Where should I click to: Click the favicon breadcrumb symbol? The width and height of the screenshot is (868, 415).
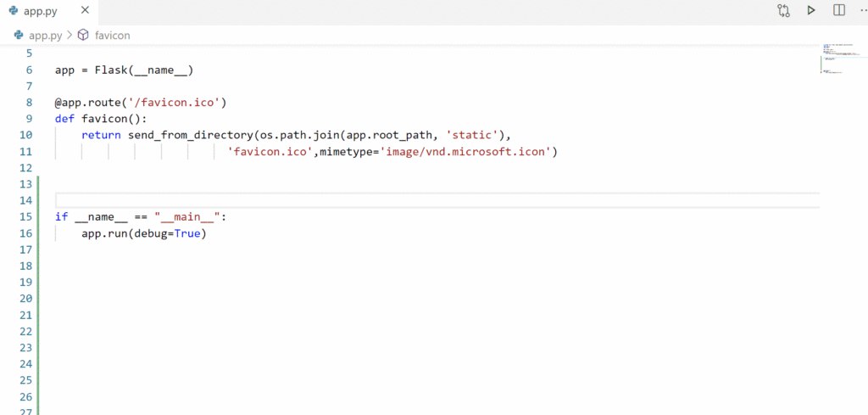point(113,36)
